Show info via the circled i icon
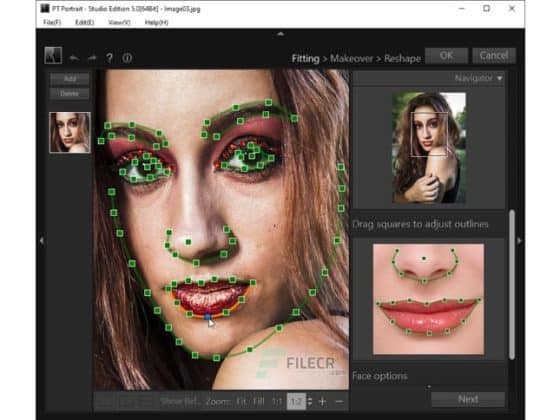 (x=127, y=58)
